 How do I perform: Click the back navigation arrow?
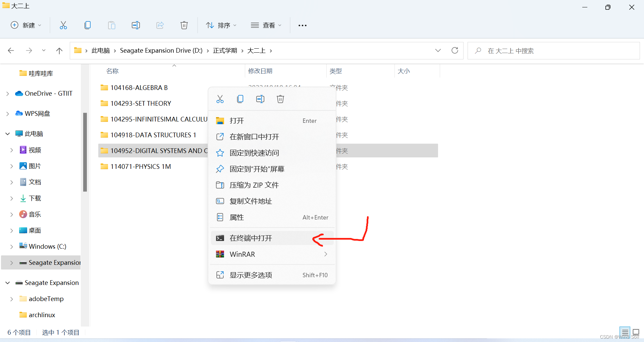11,50
